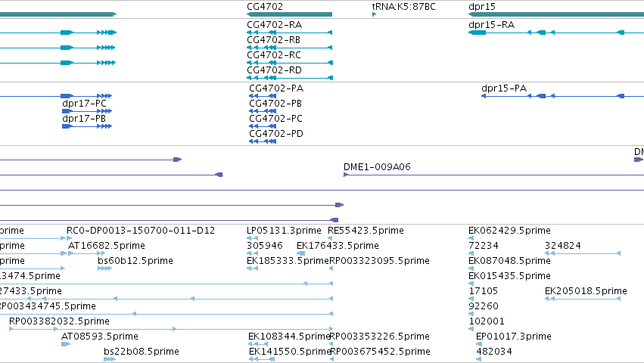Select the CG4702-PC protein feature
The height and width of the screenshot is (363, 644).
click(x=263, y=126)
